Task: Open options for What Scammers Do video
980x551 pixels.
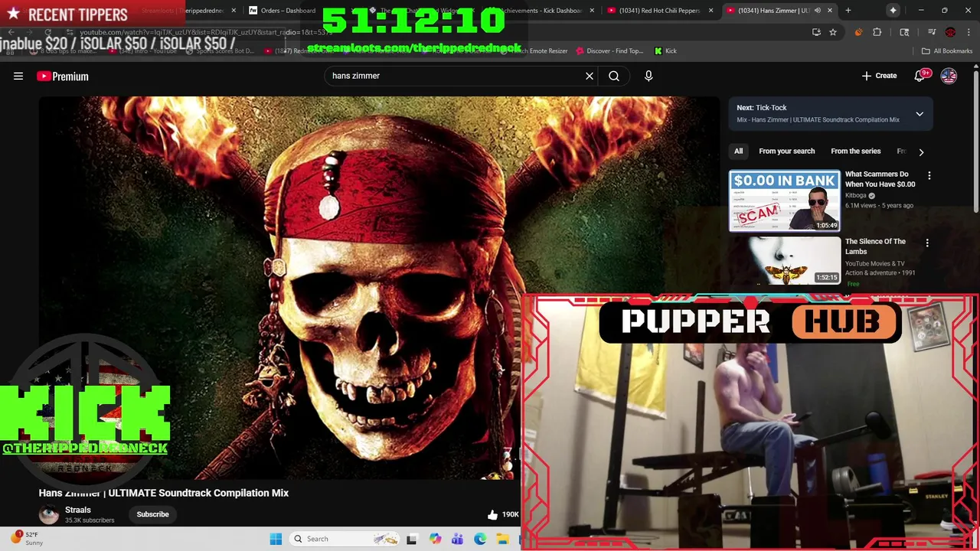Action: tap(929, 176)
